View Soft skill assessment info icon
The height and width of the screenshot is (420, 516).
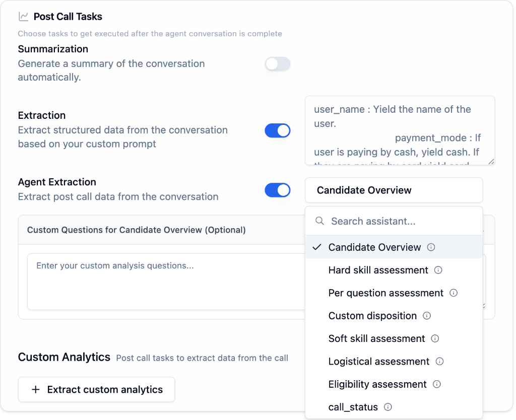pyautogui.click(x=435, y=338)
